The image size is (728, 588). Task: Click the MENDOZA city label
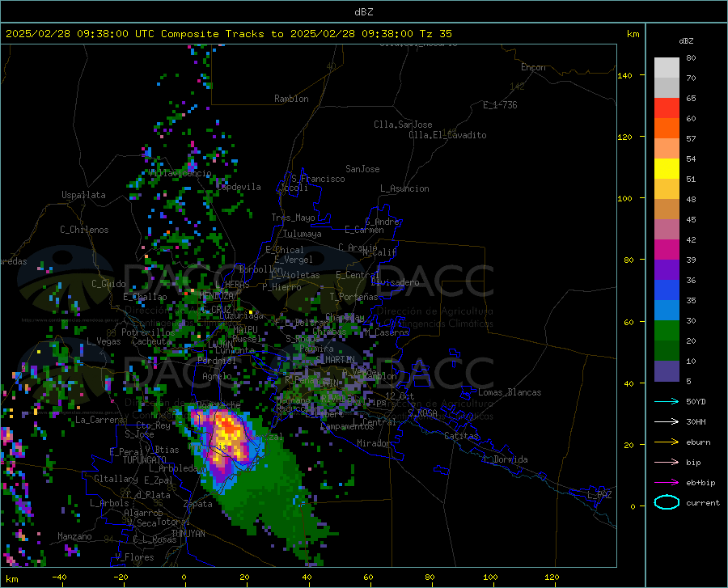click(x=216, y=296)
